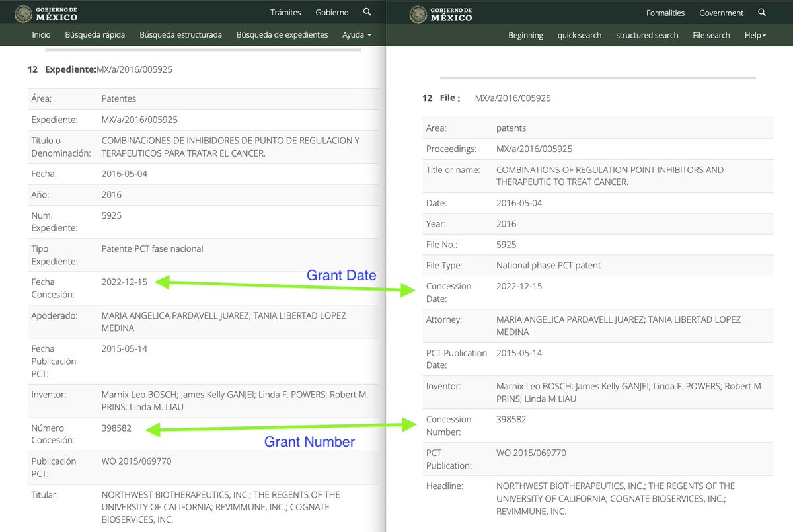Click the English Inventor value Marnix Leo BOSCH
The height and width of the screenshot is (532, 793).
click(628, 393)
